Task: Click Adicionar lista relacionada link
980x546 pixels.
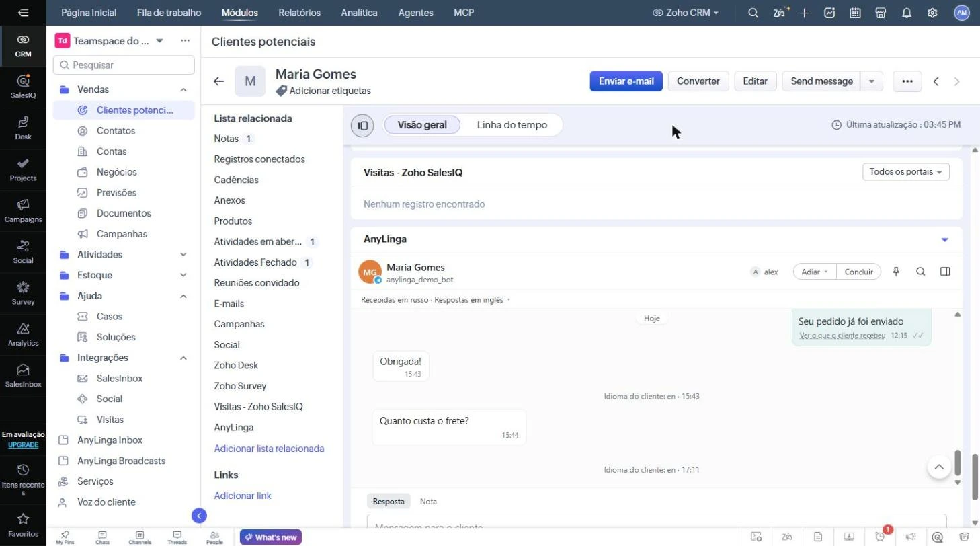Action: click(x=269, y=448)
